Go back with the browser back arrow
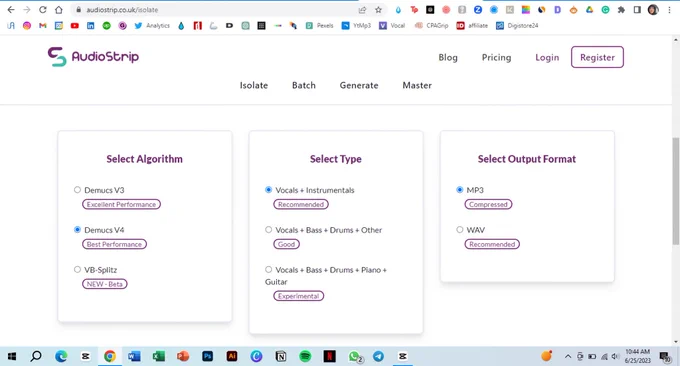This screenshot has width=680, height=366. [x=11, y=10]
